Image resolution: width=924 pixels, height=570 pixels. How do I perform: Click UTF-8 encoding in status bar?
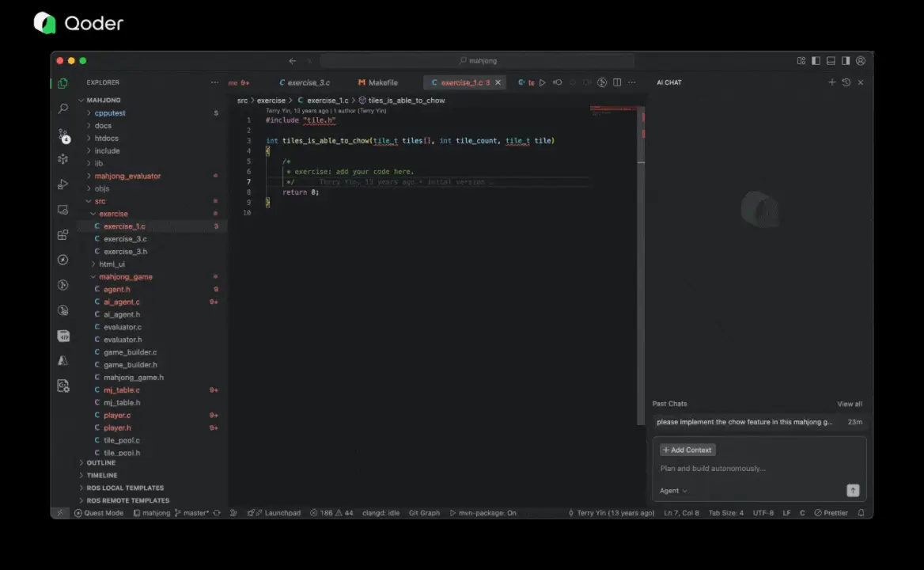pos(763,513)
